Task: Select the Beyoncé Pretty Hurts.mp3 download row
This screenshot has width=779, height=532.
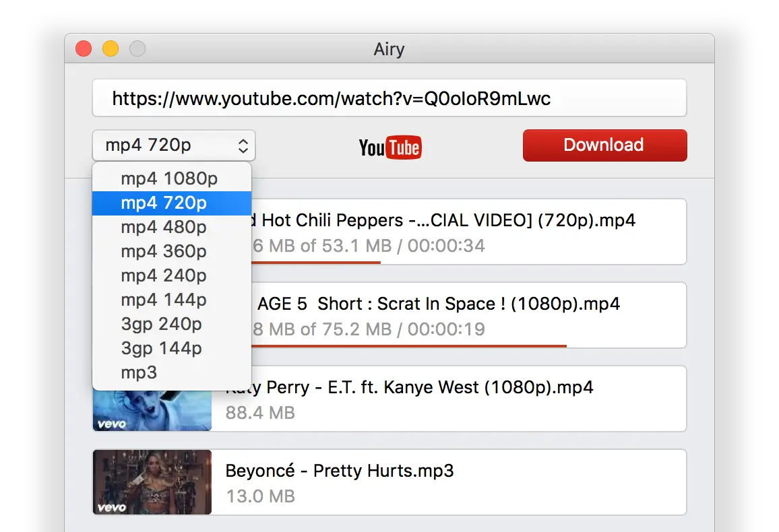Action: (448, 482)
